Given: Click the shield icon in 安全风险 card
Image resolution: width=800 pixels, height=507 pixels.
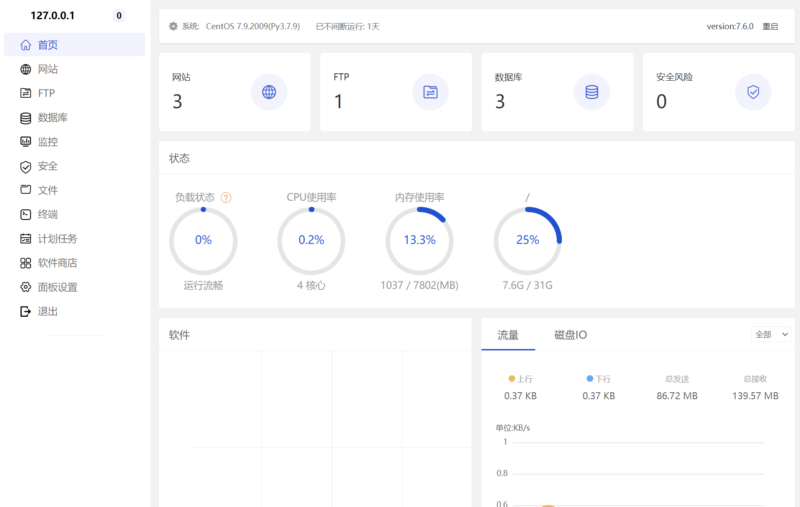Looking at the screenshot, I should click(x=753, y=92).
